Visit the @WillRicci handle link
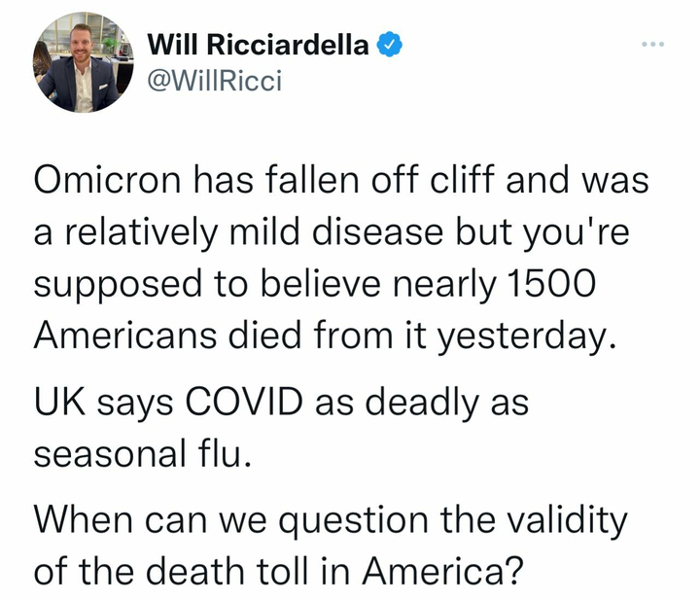 click(x=213, y=80)
